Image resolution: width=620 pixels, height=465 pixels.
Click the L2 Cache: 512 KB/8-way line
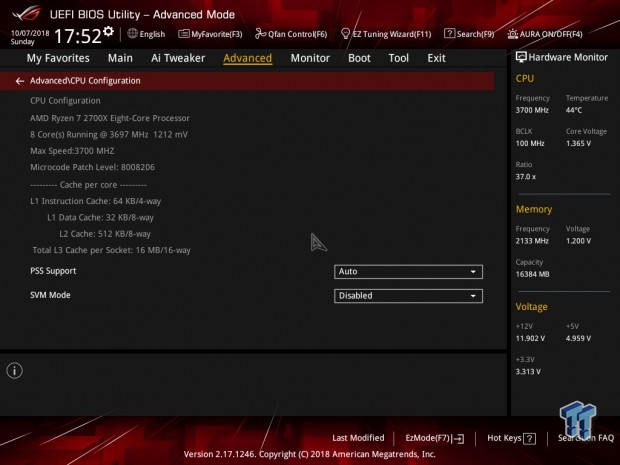point(105,234)
